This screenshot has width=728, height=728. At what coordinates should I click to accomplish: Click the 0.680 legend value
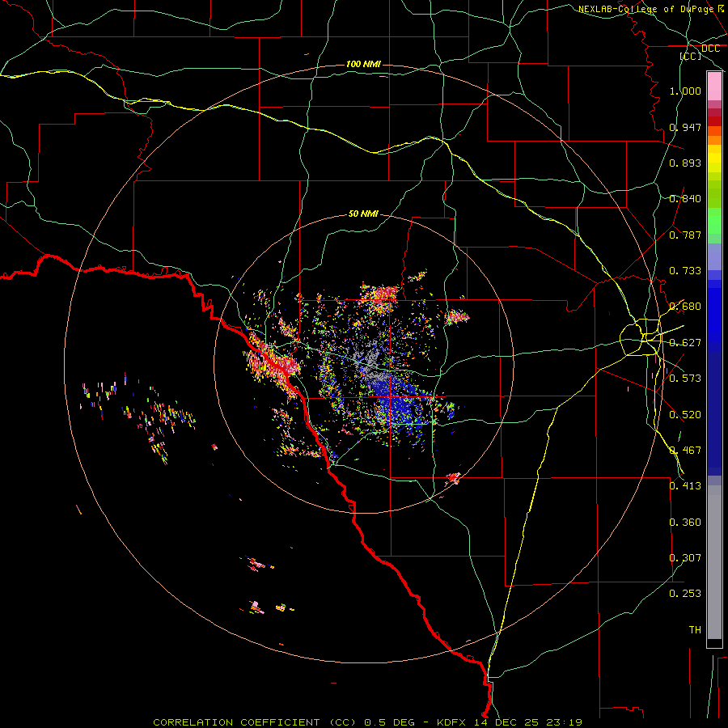[685, 307]
